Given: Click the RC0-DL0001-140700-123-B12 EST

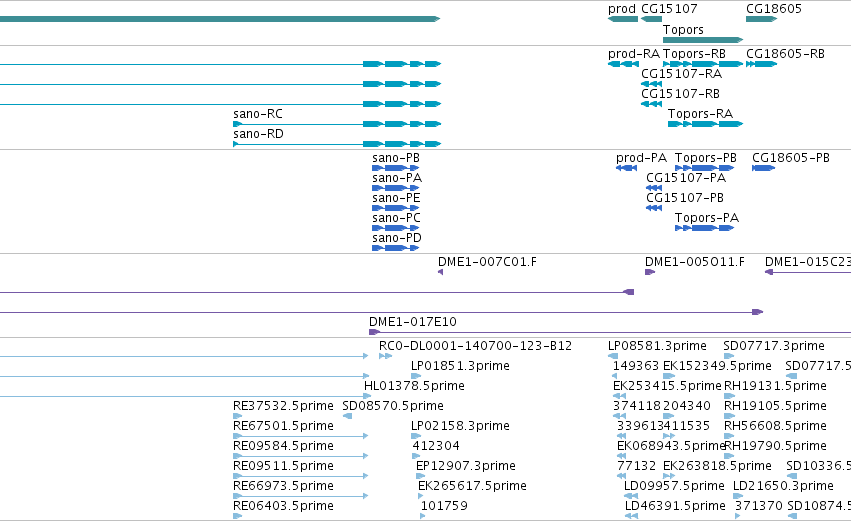Looking at the screenshot, I should tap(385, 357).
